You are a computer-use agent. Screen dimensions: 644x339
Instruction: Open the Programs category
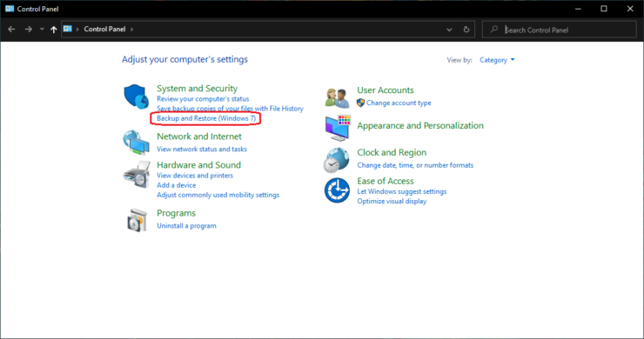176,213
